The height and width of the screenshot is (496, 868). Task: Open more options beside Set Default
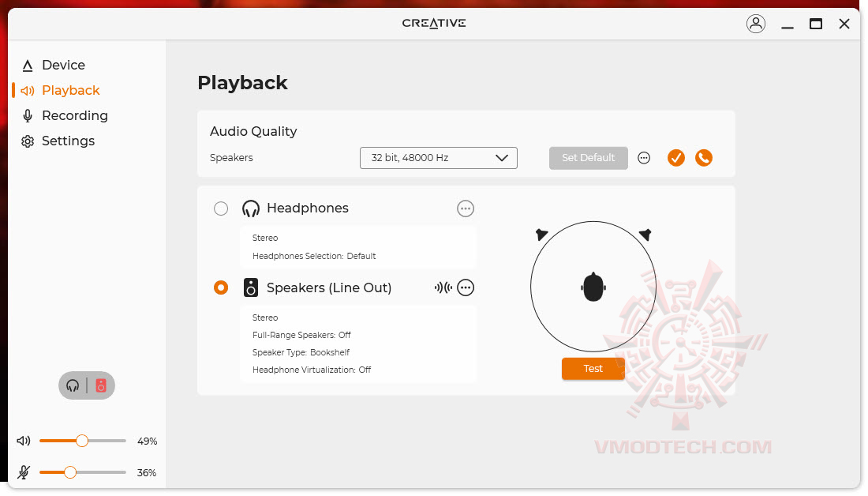(643, 158)
